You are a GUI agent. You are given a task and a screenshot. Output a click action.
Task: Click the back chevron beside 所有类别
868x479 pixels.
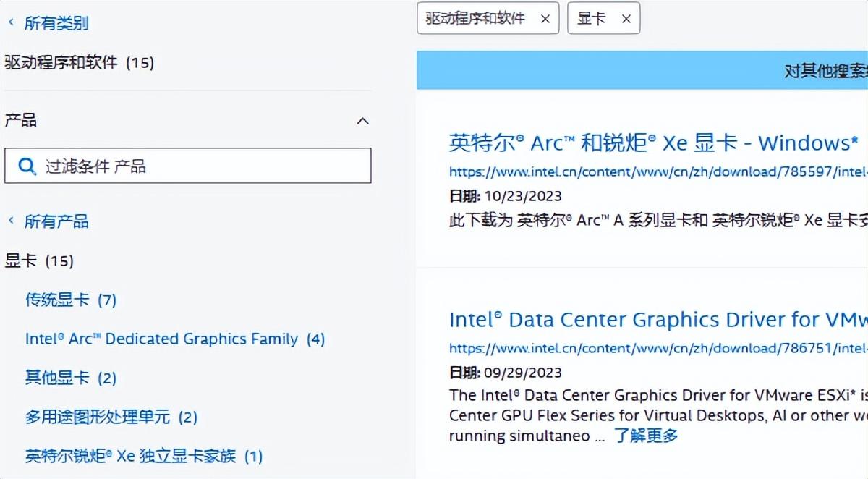(11, 22)
